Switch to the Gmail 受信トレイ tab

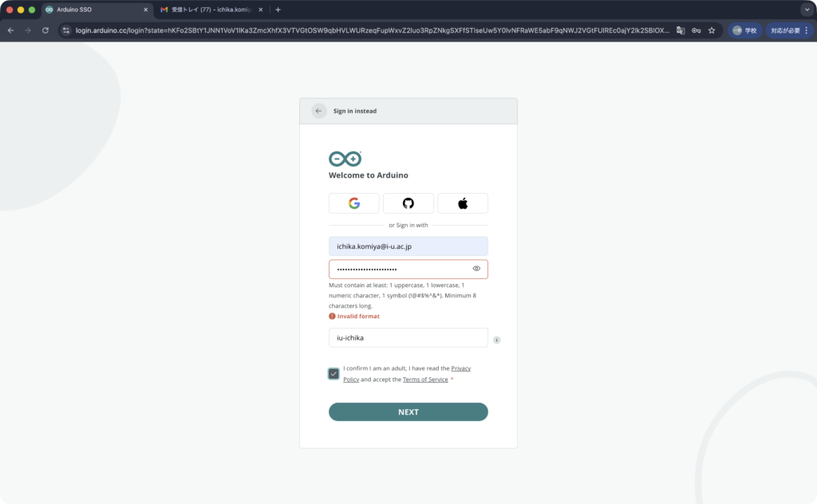[x=209, y=10]
